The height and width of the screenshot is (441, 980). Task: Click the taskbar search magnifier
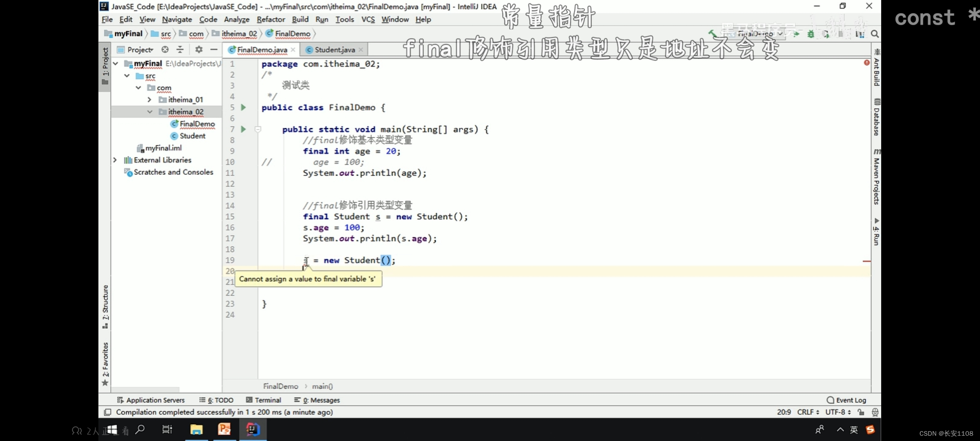tap(140, 430)
